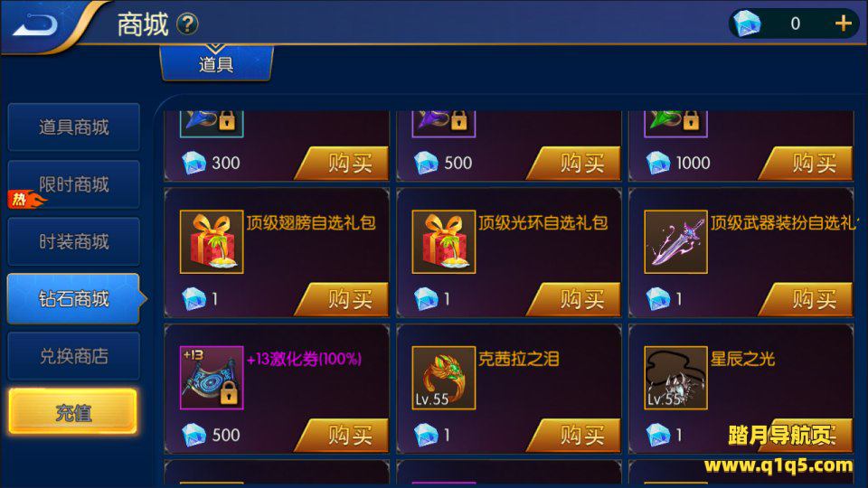The image size is (868, 488).
Task: Click the 充值 recharge button
Action: (x=72, y=412)
